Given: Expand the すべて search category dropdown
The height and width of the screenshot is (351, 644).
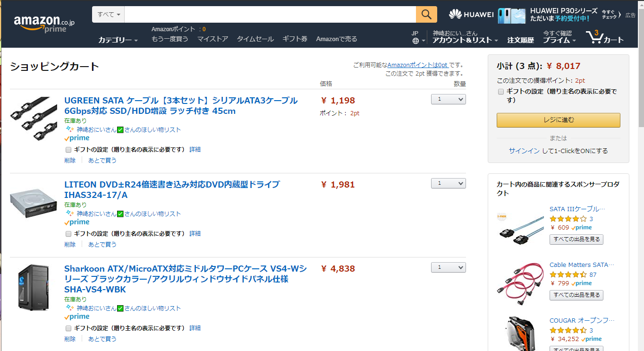Looking at the screenshot, I should 109,15.
